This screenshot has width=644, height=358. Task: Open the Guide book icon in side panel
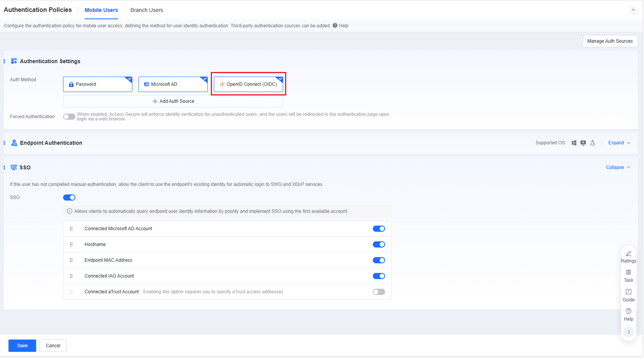(x=629, y=292)
